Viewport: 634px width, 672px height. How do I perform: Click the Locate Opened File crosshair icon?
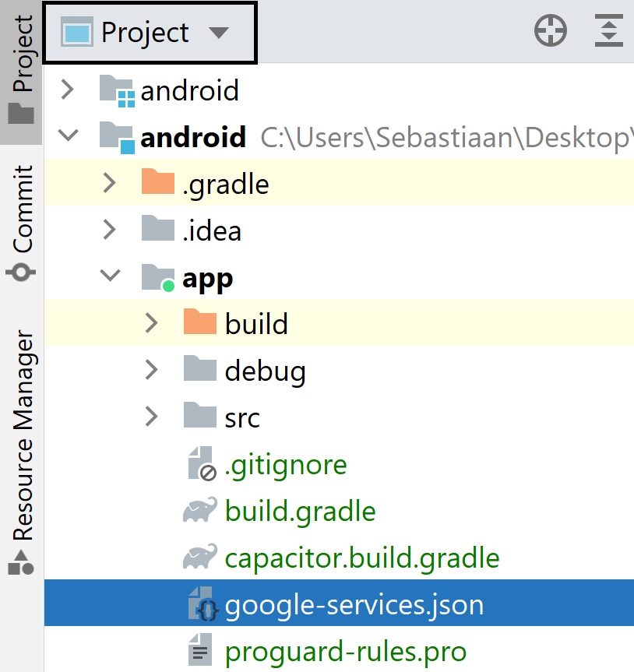pyautogui.click(x=551, y=30)
